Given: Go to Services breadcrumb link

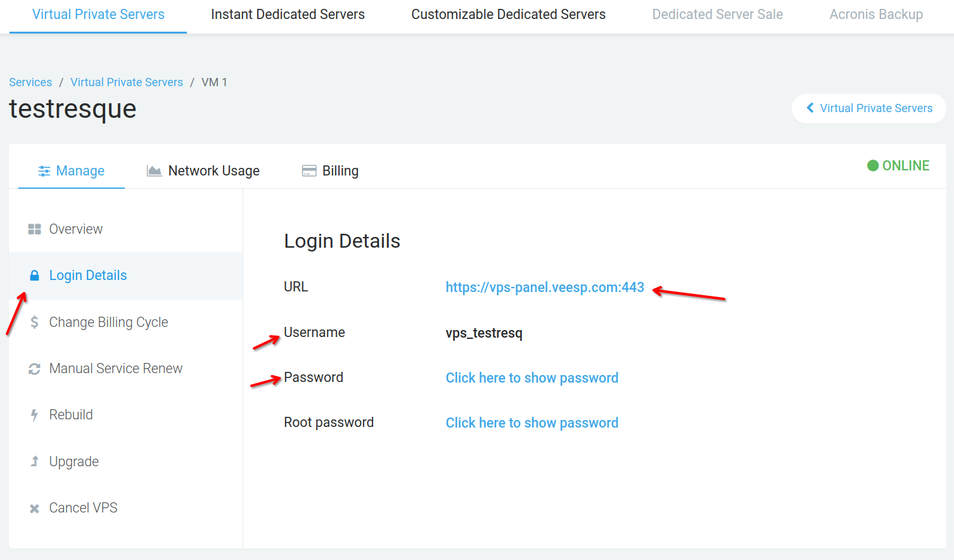Looking at the screenshot, I should coord(30,82).
